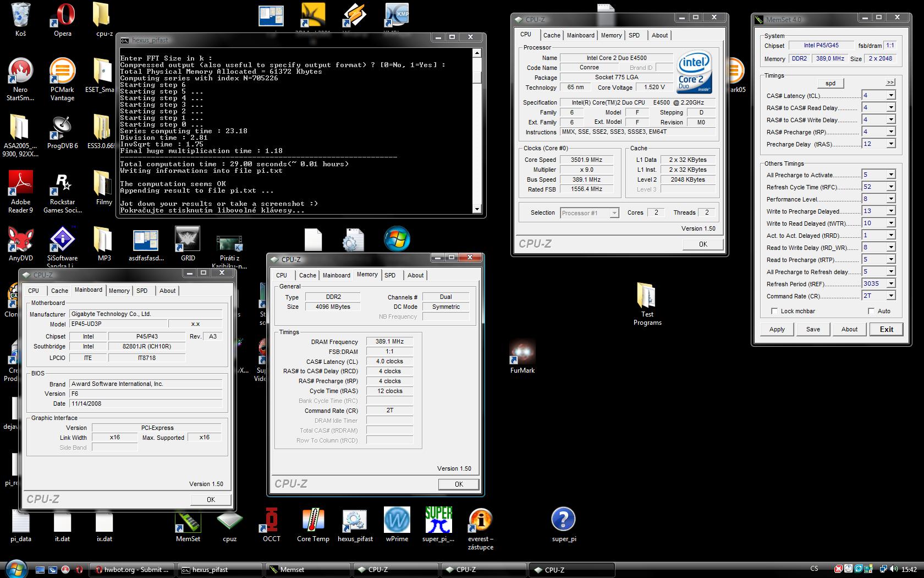Click OK in the CPU-Z Memory window
This screenshot has height=578, width=924.
pyautogui.click(x=459, y=484)
